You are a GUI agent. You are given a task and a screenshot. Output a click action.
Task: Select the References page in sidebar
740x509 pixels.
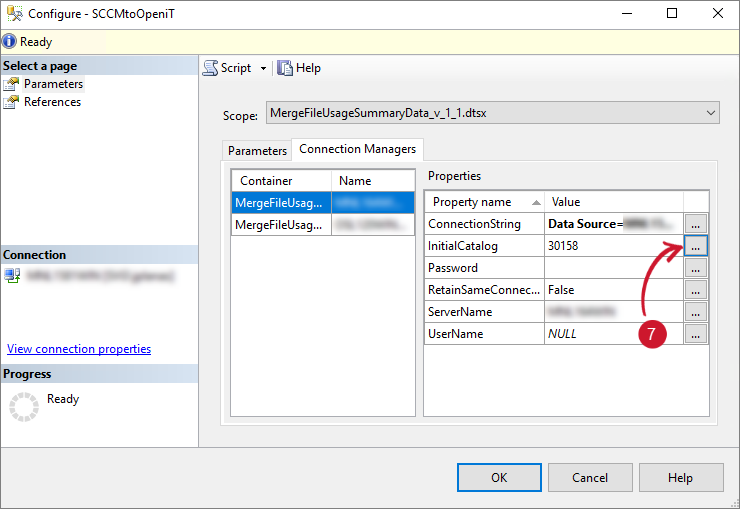click(x=52, y=102)
